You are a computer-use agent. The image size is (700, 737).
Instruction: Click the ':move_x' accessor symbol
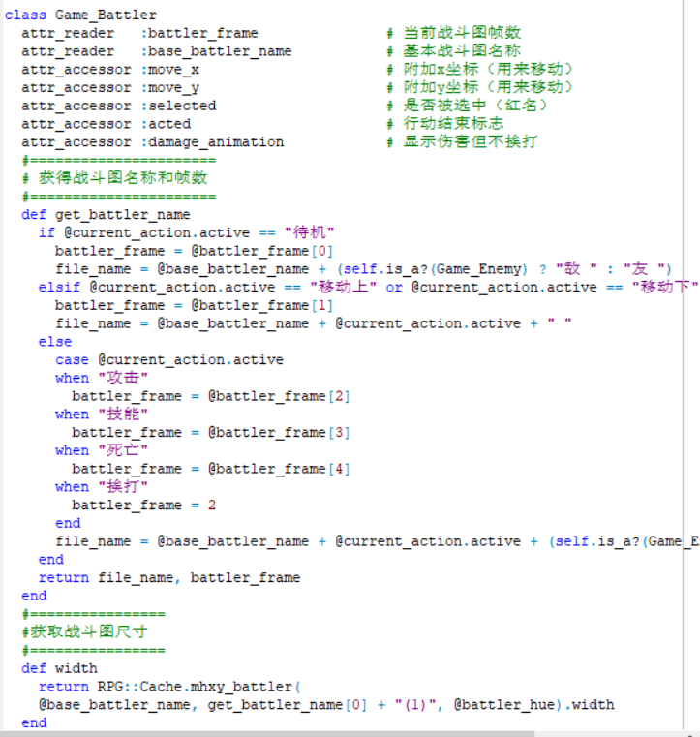click(x=169, y=70)
